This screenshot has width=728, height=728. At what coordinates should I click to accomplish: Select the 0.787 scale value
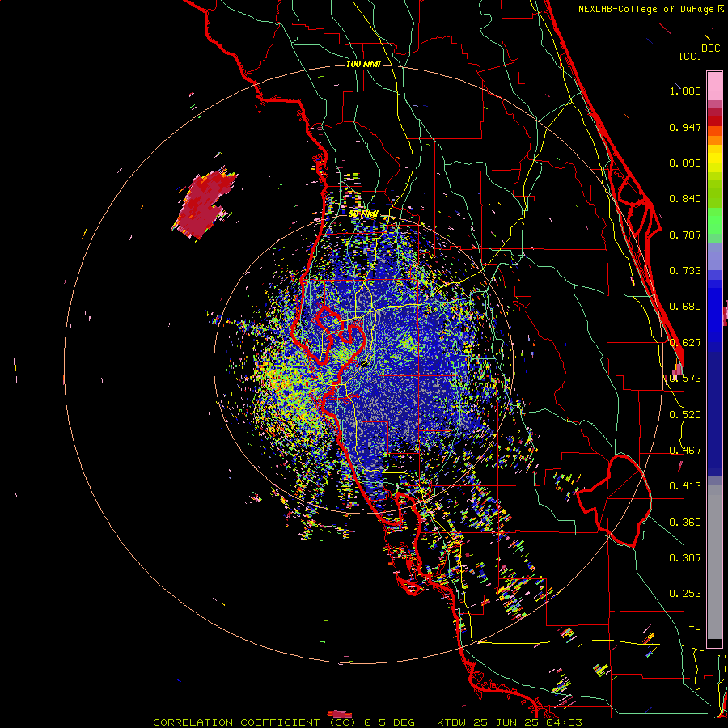685,235
